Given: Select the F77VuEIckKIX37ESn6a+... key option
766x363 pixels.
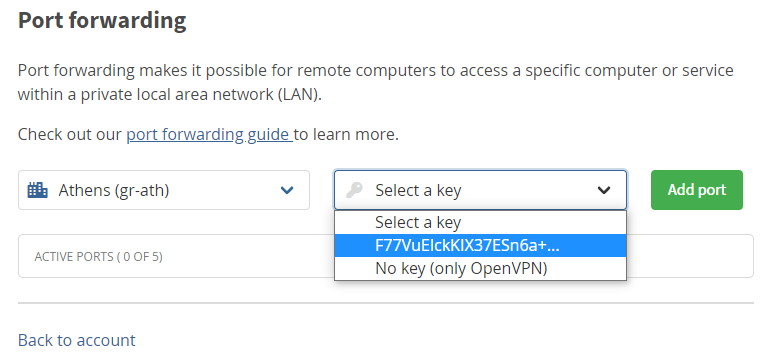Looking at the screenshot, I should click(480, 246).
